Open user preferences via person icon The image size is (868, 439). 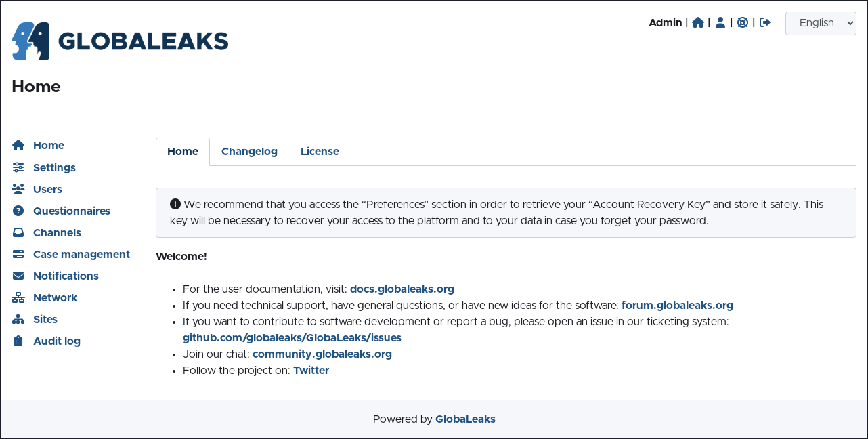720,22
